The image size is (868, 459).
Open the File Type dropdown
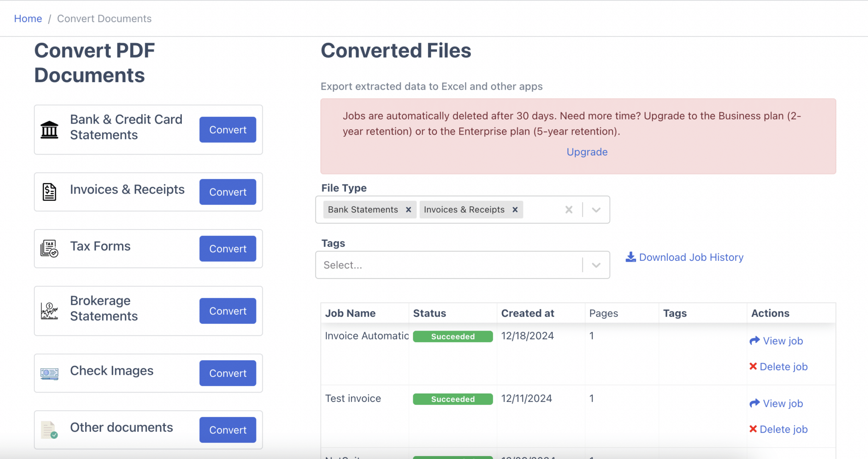coord(595,209)
